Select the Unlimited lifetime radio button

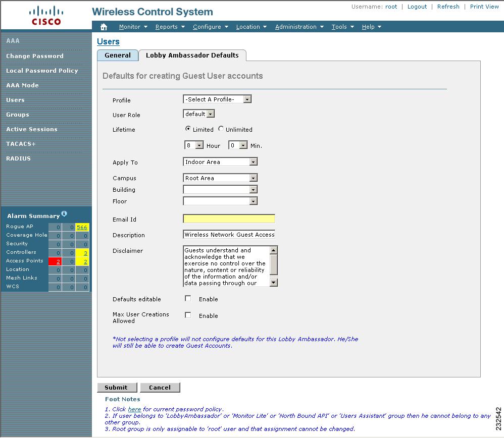click(221, 129)
